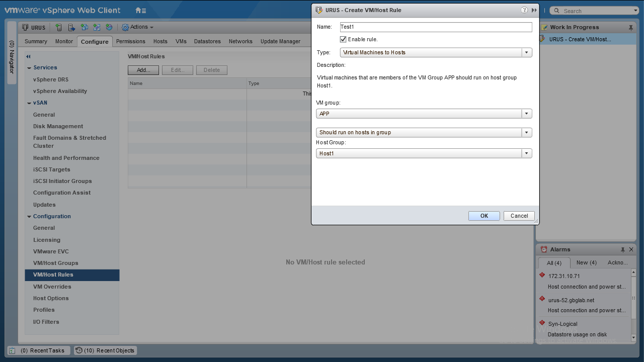Open the VM group dropdown
The image size is (644, 362).
(x=527, y=114)
